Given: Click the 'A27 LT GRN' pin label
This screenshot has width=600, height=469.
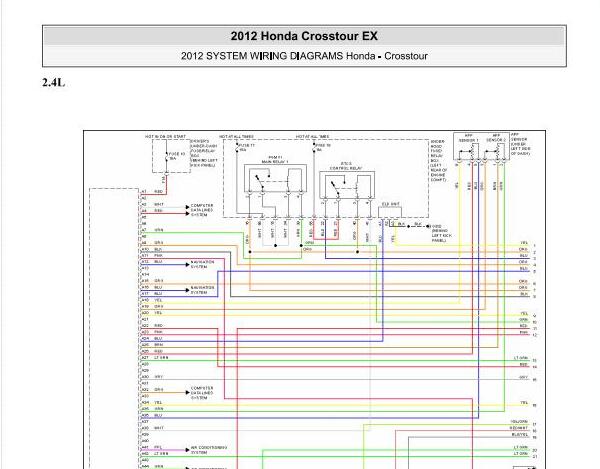Looking at the screenshot, I should (x=155, y=358).
